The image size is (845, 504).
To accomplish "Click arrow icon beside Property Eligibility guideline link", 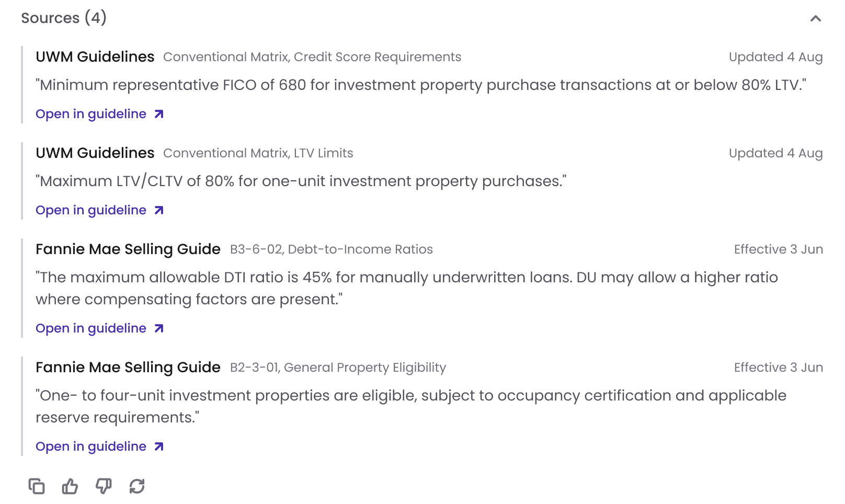I will (x=159, y=446).
